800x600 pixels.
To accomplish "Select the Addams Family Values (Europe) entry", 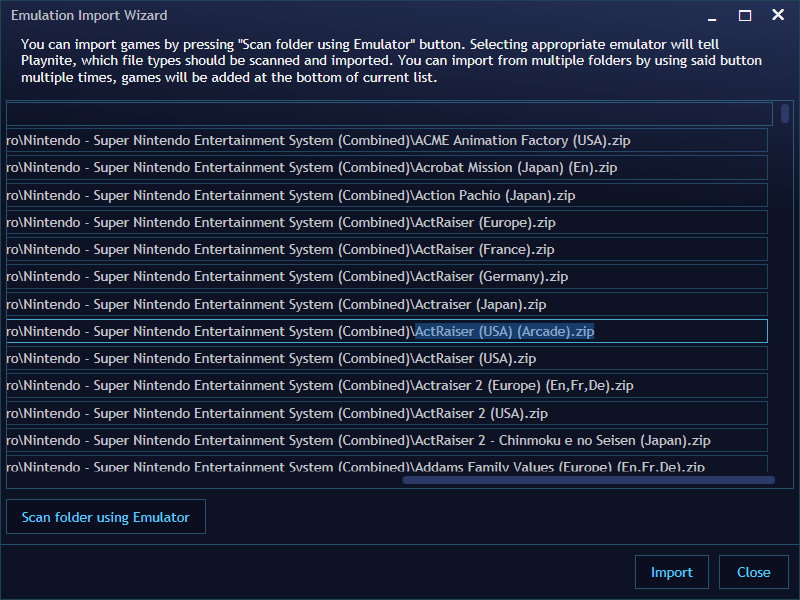I will [390, 467].
